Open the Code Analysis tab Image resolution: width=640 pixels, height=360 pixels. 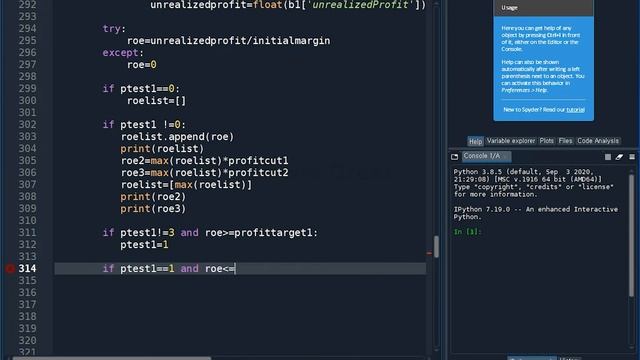598,141
